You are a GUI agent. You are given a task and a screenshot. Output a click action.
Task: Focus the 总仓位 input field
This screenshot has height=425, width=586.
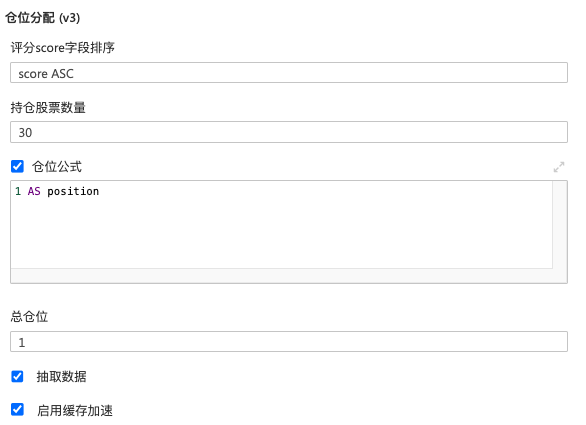pyautogui.click(x=289, y=342)
